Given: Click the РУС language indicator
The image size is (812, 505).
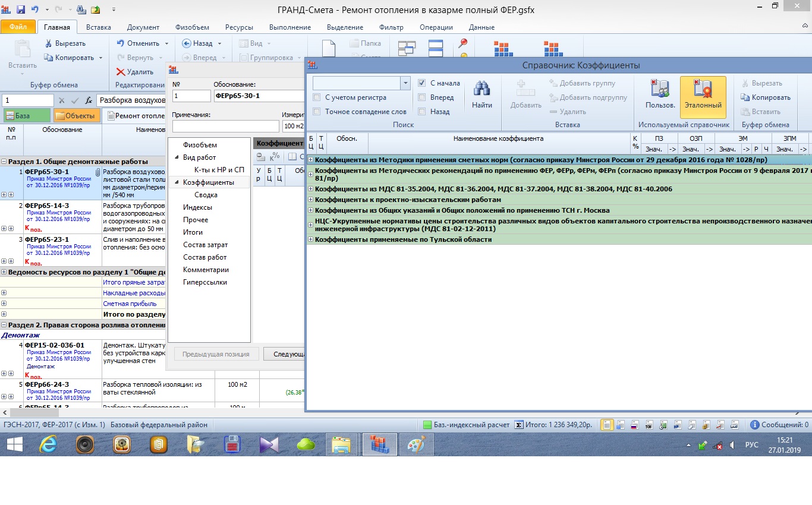Looking at the screenshot, I should pyautogui.click(x=752, y=445).
